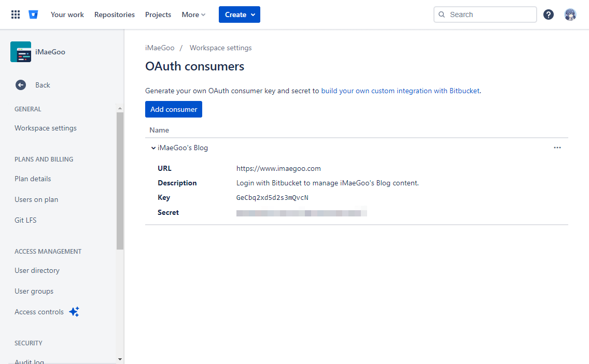Open the user profile avatar
Image resolution: width=589 pixels, height=364 pixels.
[x=570, y=14]
